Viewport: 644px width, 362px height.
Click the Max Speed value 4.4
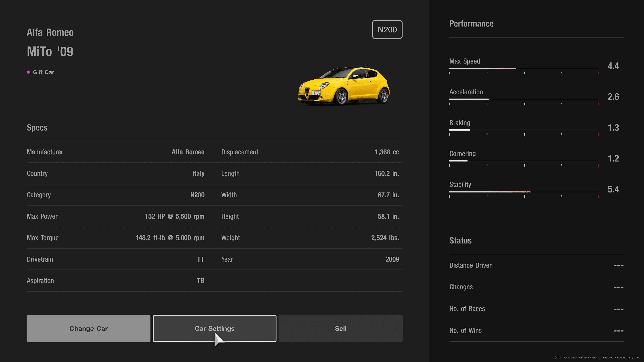pos(613,66)
